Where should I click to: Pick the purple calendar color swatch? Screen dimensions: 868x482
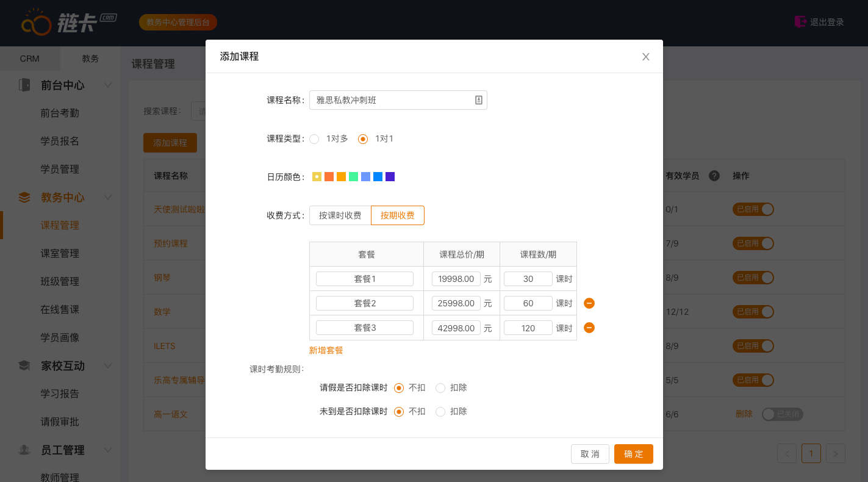tap(390, 177)
